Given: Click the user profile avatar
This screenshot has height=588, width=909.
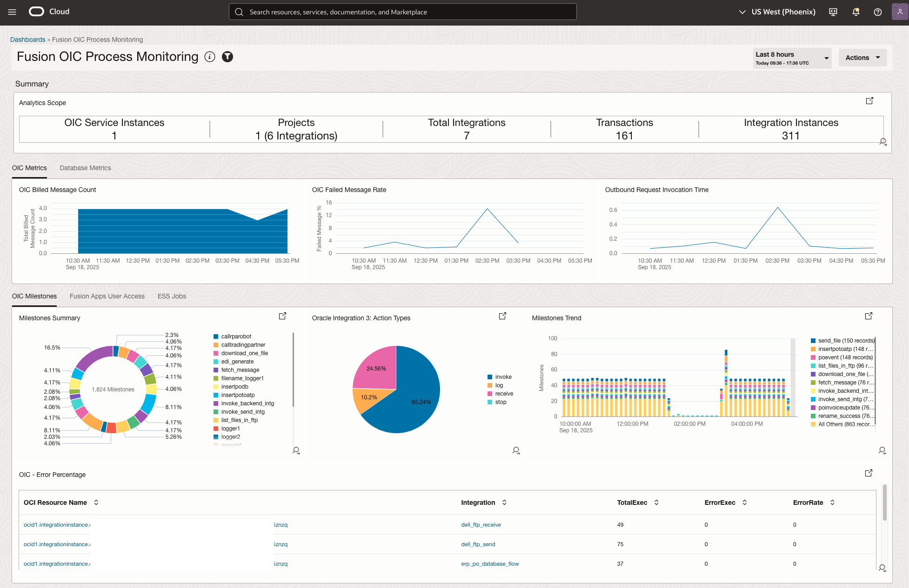Looking at the screenshot, I should [x=899, y=12].
